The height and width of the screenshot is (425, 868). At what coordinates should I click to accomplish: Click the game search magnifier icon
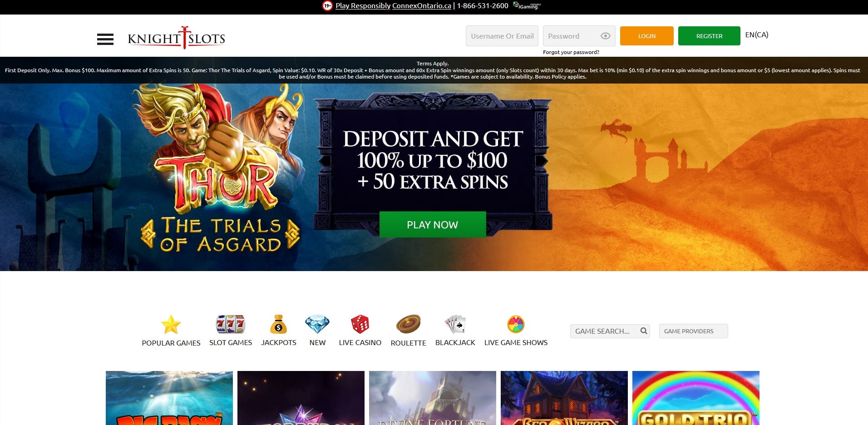tap(643, 331)
